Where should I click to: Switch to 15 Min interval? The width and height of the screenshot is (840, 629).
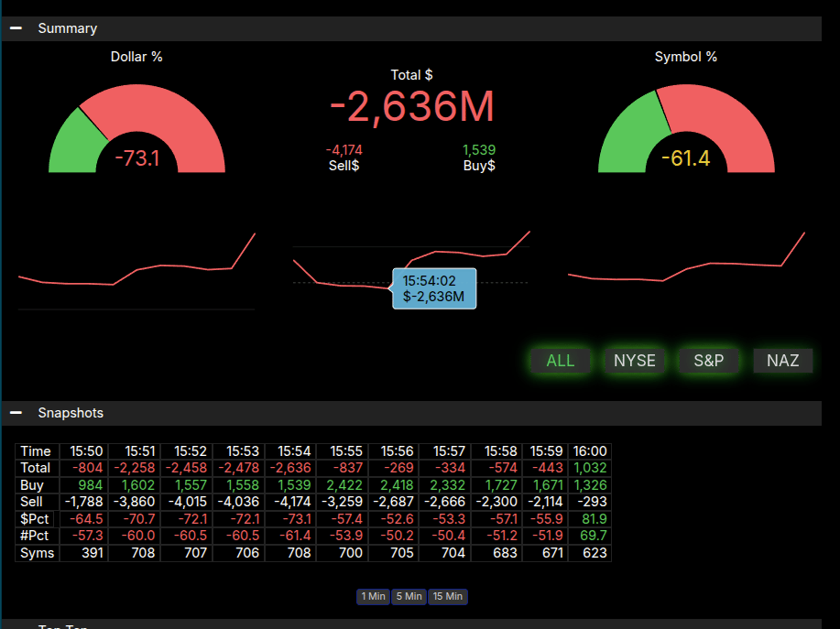(447, 597)
